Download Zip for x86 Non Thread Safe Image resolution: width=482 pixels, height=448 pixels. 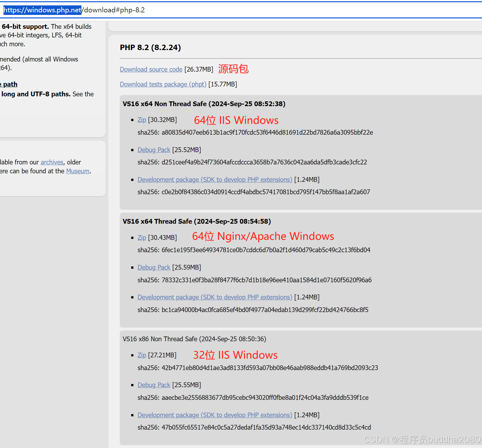(x=142, y=355)
